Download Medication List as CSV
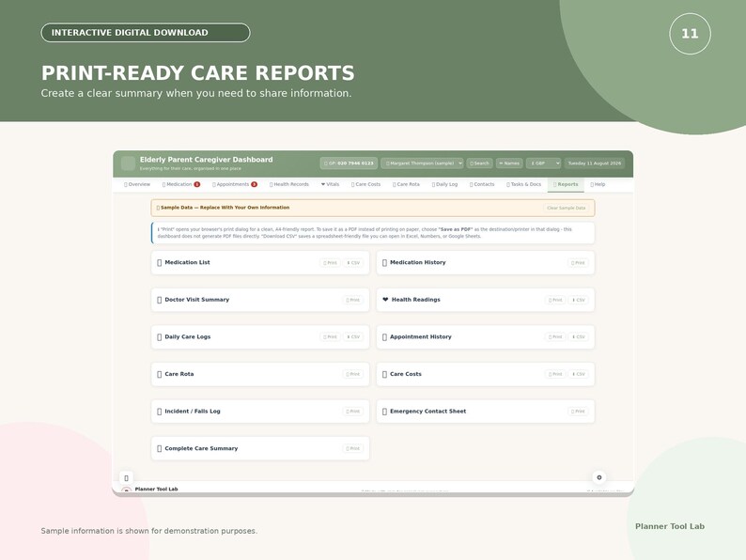This screenshot has width=746, height=560. (x=353, y=263)
